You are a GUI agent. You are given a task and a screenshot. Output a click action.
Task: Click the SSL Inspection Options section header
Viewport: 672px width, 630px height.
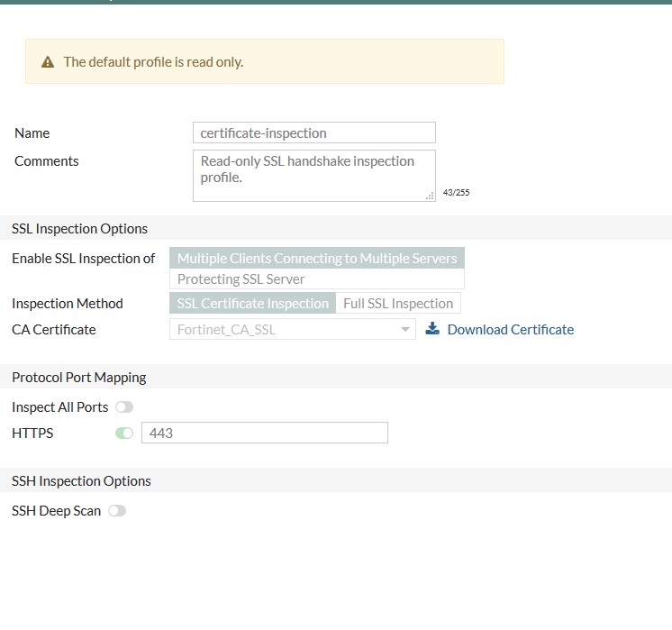(x=80, y=229)
